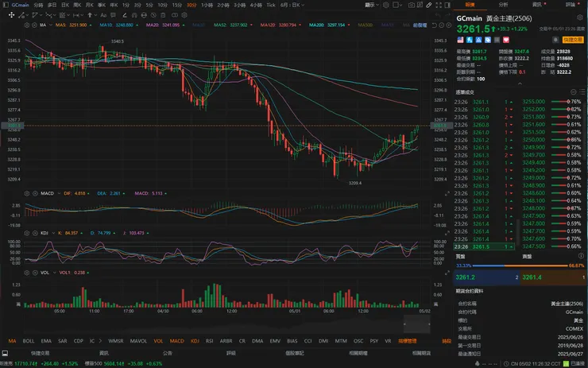Toggle the BOLL indicator
Viewport: 588px width, 368px height.
pos(29,340)
